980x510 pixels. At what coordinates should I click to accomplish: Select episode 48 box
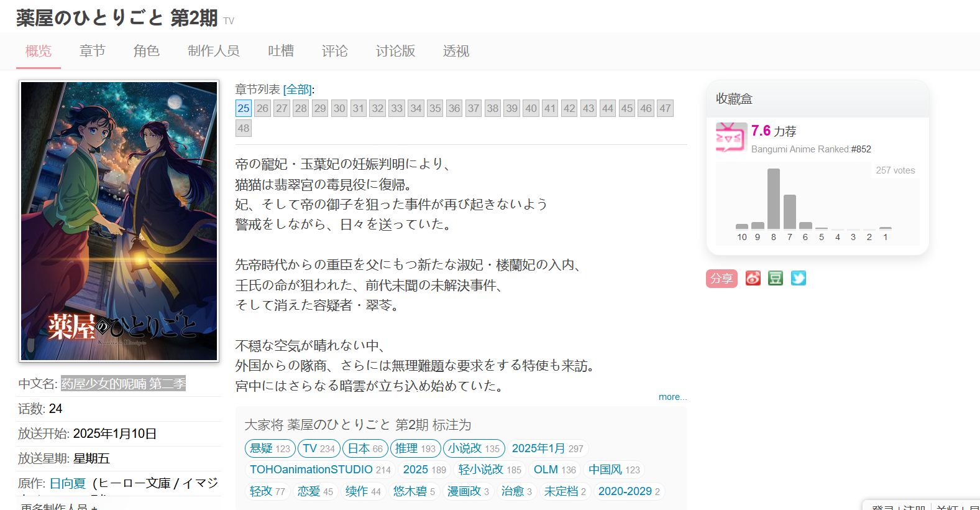click(244, 128)
